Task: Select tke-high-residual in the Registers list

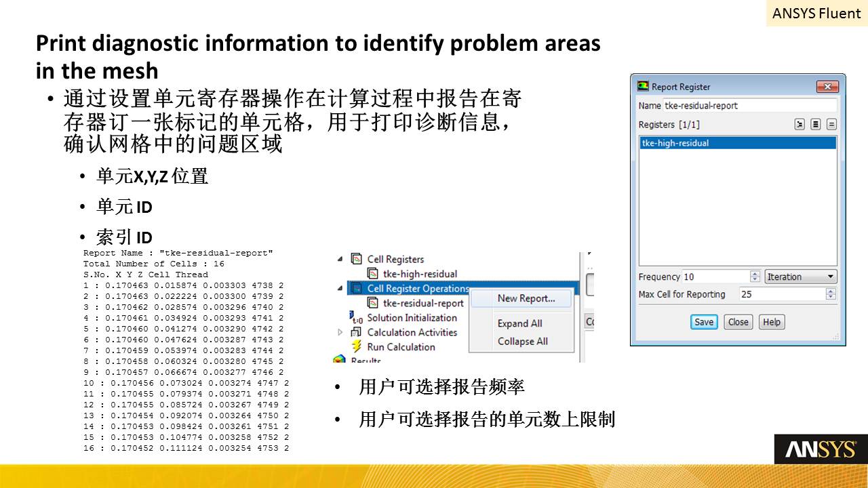Action: (738, 143)
